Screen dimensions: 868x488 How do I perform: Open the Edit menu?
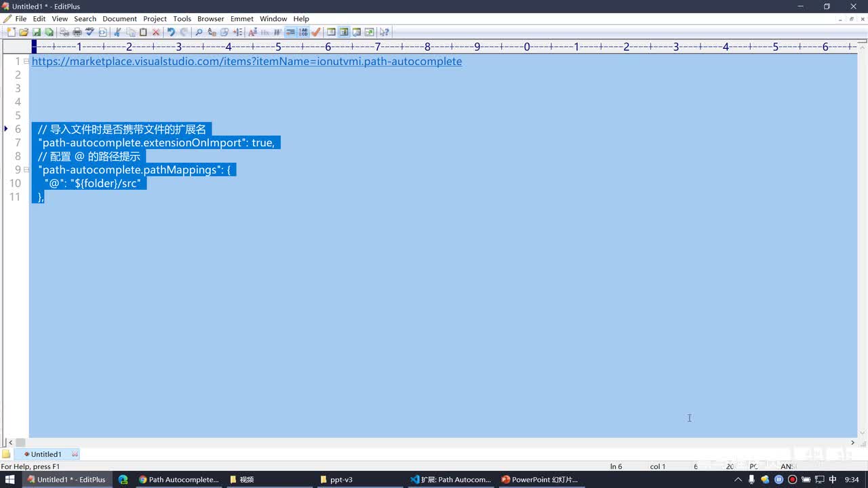(x=39, y=19)
